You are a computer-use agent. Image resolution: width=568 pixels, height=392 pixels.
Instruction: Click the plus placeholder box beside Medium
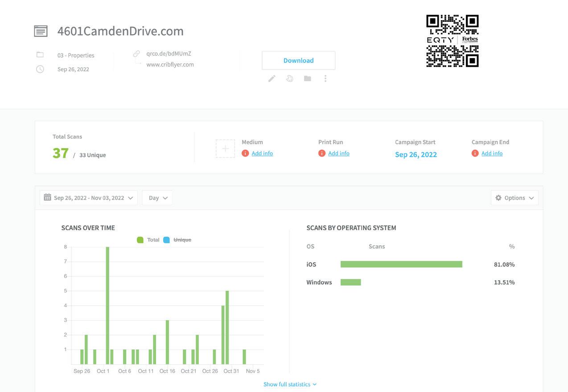pos(225,149)
